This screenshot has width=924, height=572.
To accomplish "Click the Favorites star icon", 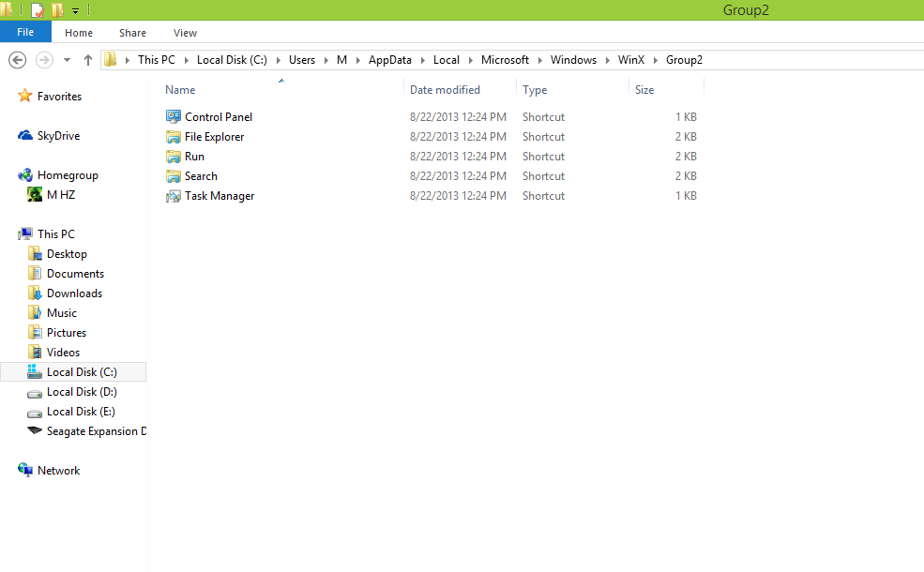I will point(24,96).
